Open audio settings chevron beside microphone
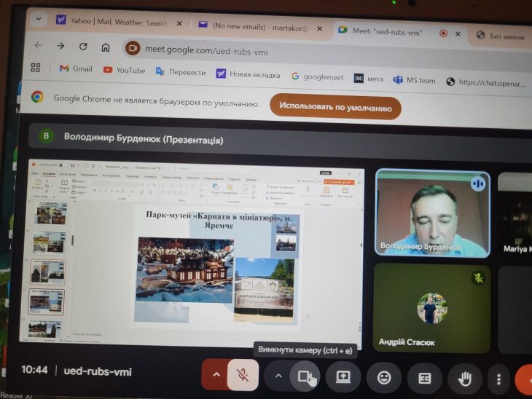 pos(216,375)
